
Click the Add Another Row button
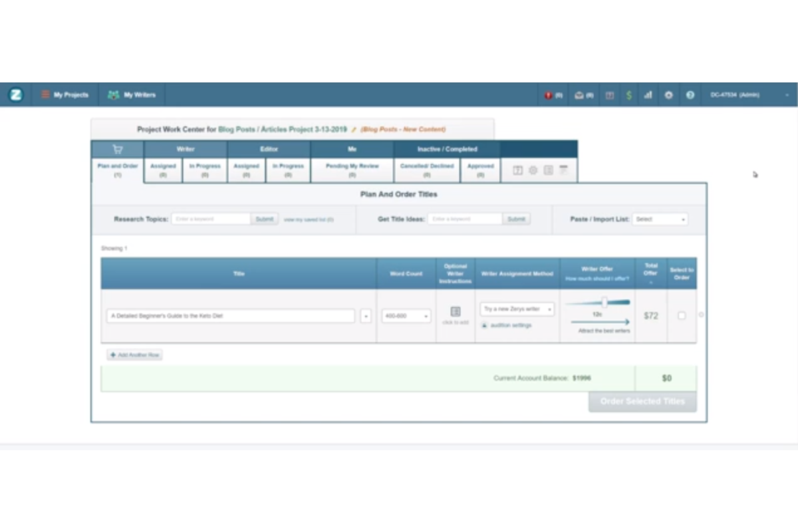coord(135,355)
